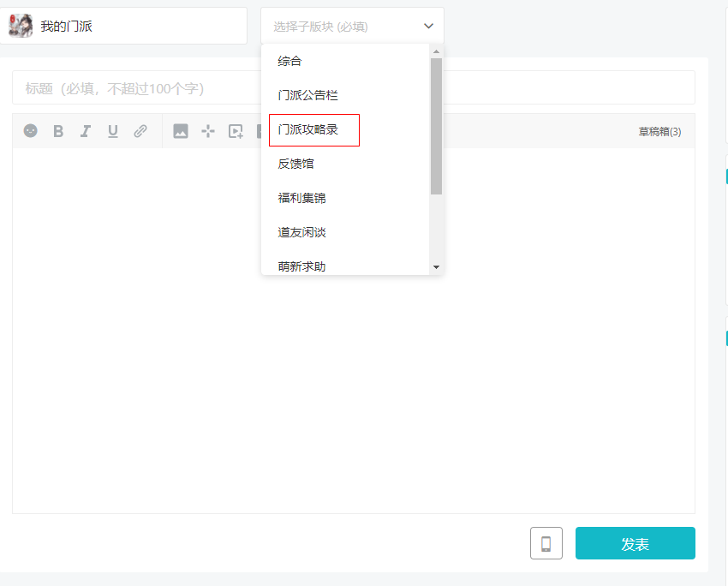Select 福利集锦 option
728x586 pixels.
[x=345, y=198]
